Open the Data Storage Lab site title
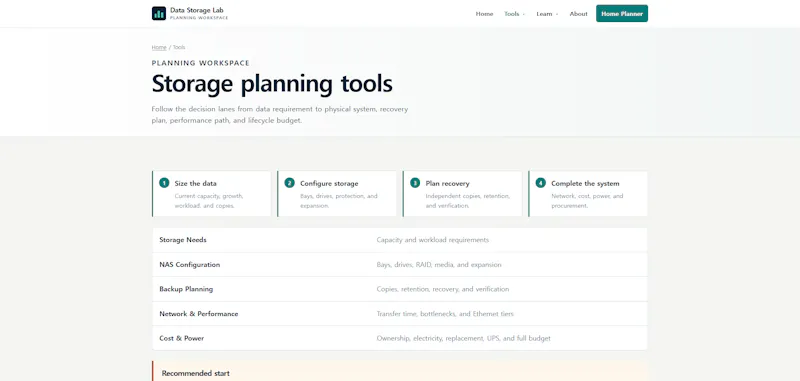The height and width of the screenshot is (381, 800). (x=196, y=10)
